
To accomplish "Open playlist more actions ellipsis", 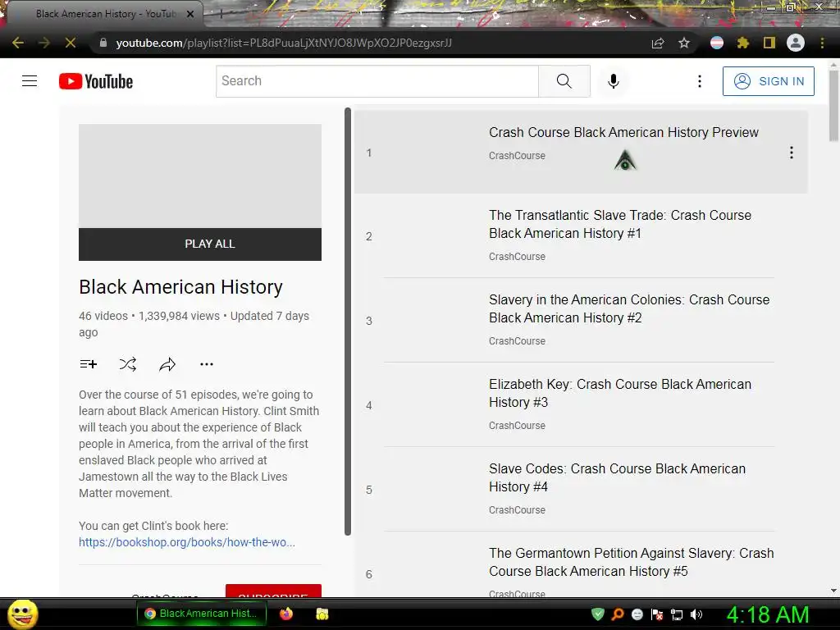I will pyautogui.click(x=206, y=364).
